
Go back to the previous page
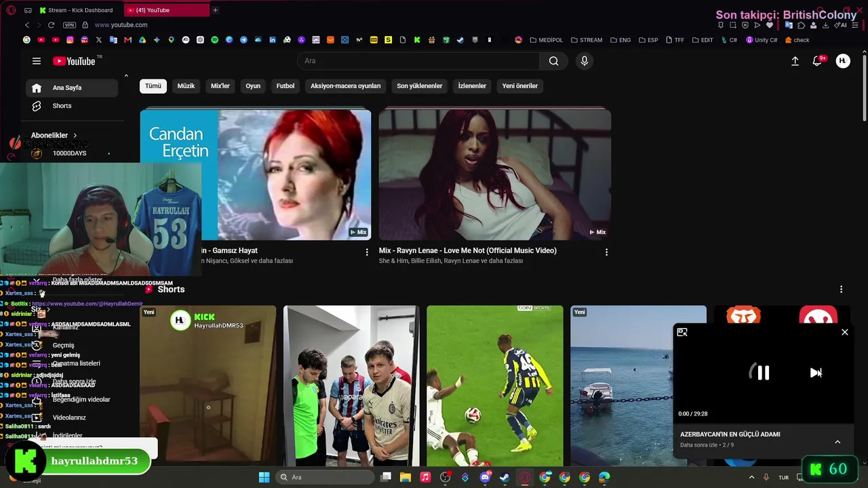click(27, 25)
